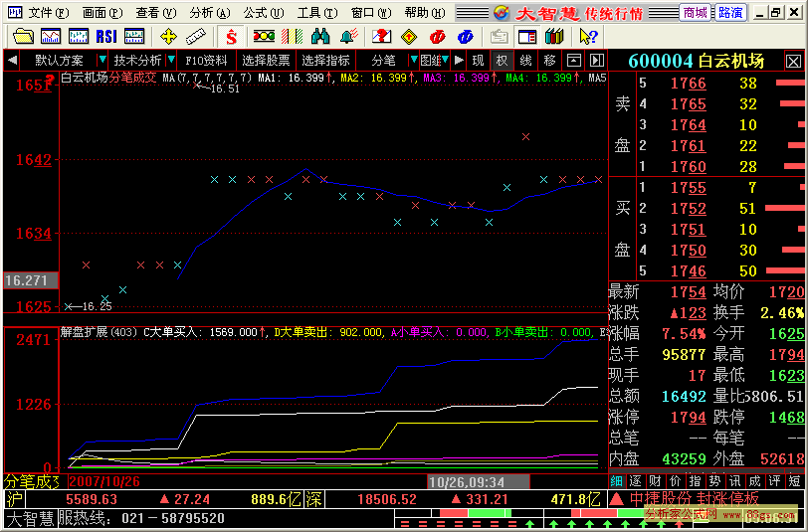
Task: Open the 帮助(H) menu
Action: [424, 12]
